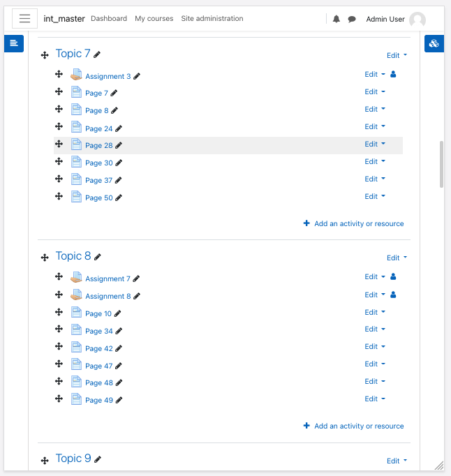The image size is (451, 476).
Task: Click the group mode icon for Assignment 3
Action: (393, 74)
